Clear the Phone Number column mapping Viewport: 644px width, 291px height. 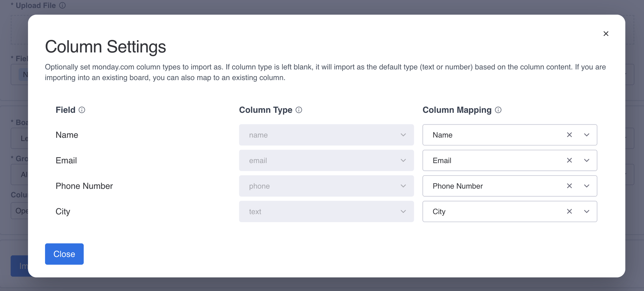(569, 186)
